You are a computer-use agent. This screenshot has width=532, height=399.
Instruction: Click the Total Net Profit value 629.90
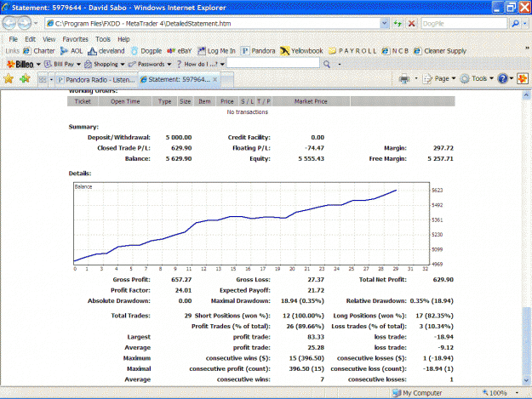443,280
